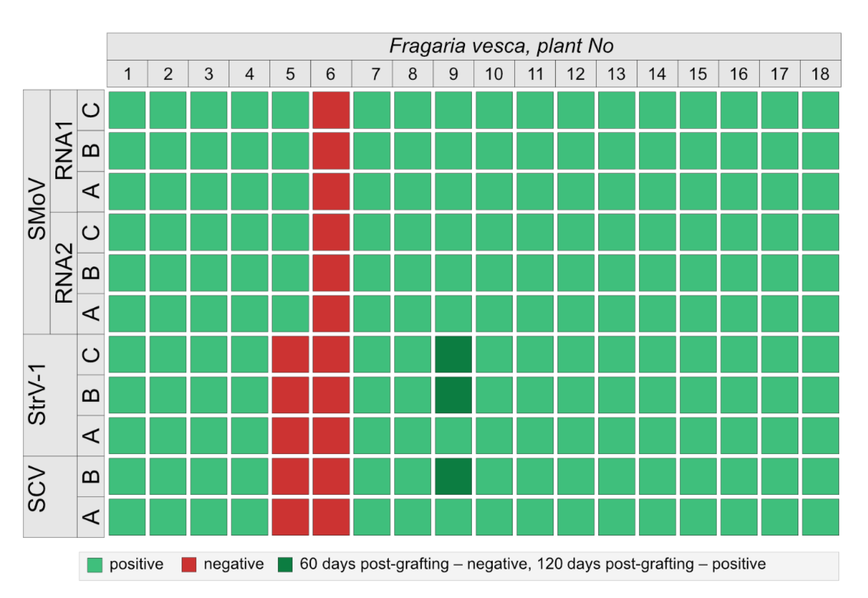Select plant number 6 column header
868x598 pixels.
[331, 74]
